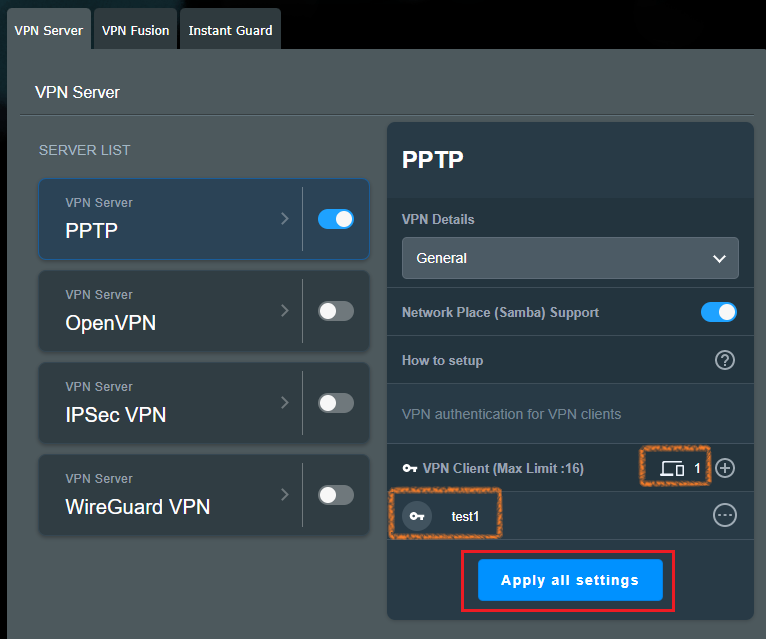Turn off the PPTP server toggle
Screen dimensions: 766x639
(x=336, y=219)
